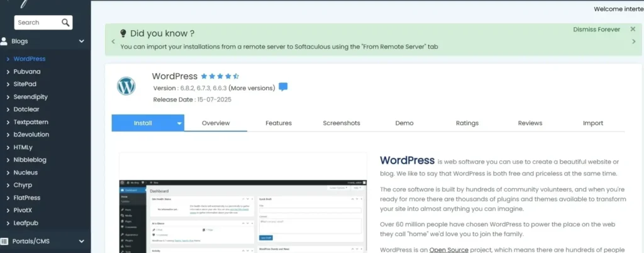Open the Screenshots tab

click(341, 123)
